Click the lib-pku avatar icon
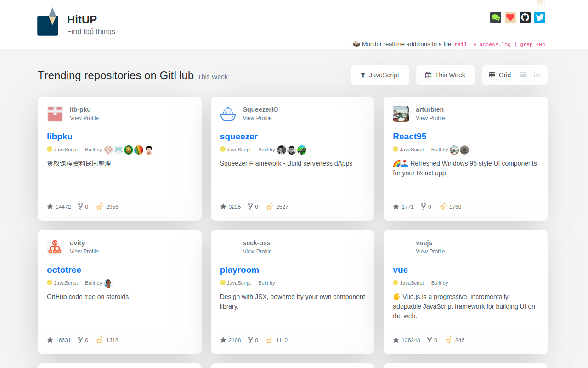Image resolution: width=588 pixels, height=368 pixels. (55, 114)
